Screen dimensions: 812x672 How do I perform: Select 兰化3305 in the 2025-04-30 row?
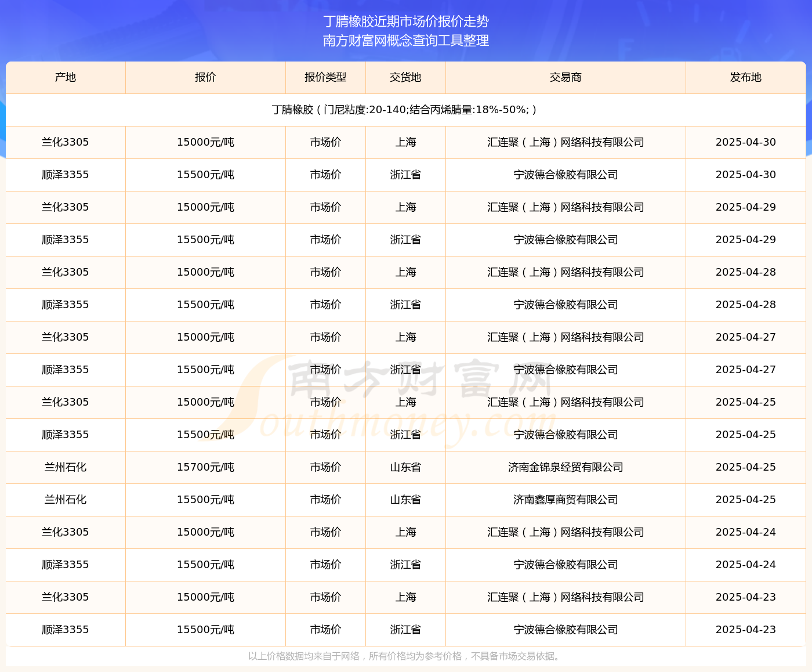click(66, 142)
